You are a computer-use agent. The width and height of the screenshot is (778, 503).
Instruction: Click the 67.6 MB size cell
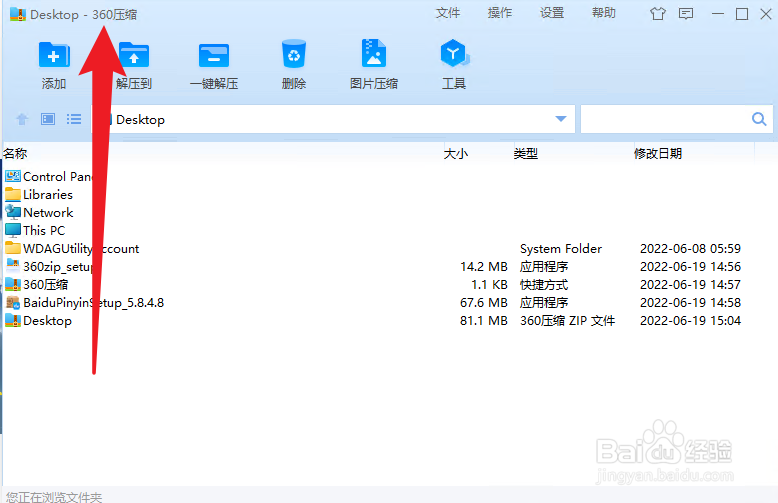point(484,303)
